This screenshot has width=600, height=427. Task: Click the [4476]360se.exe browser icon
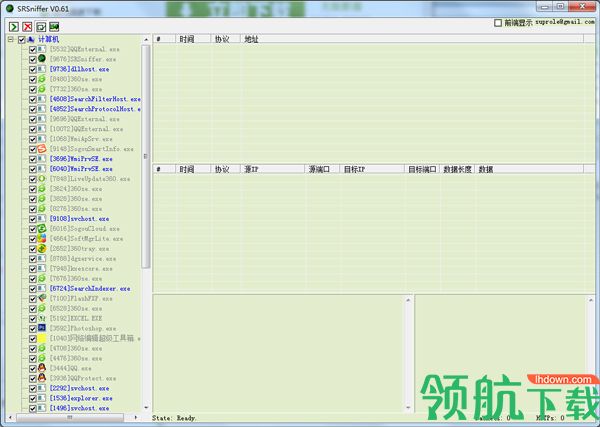coord(42,358)
